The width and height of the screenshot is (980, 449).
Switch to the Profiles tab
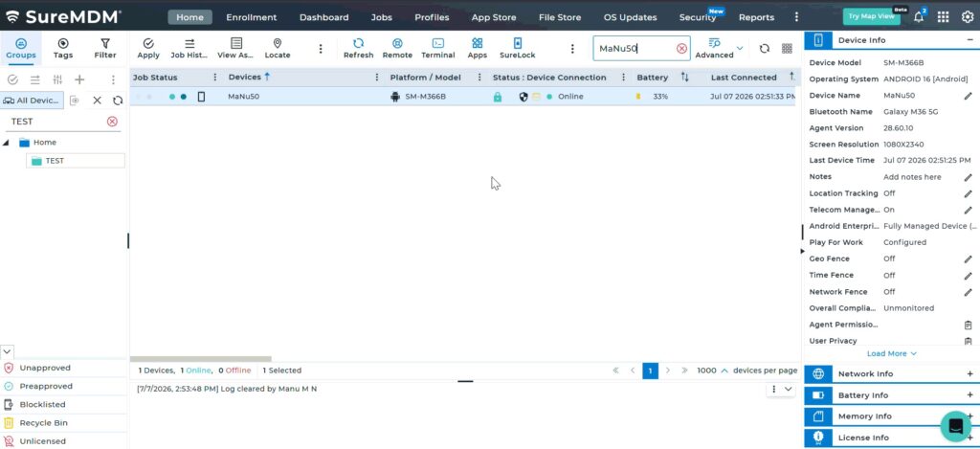point(432,17)
